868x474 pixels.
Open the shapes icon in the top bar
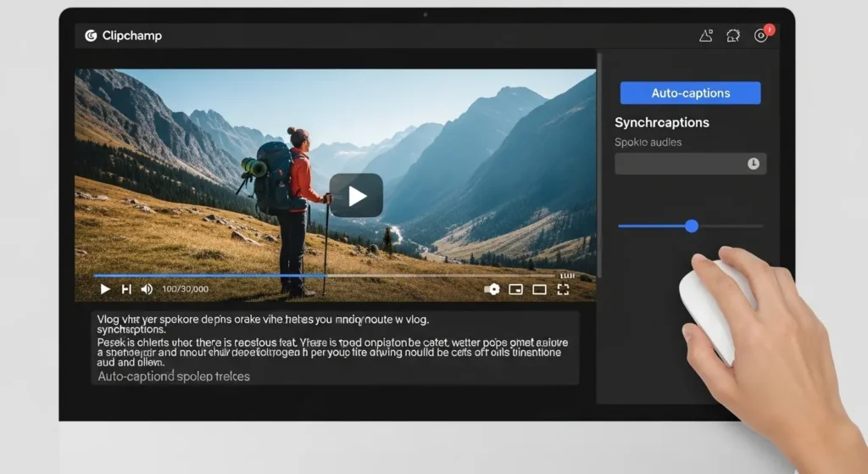(705, 36)
